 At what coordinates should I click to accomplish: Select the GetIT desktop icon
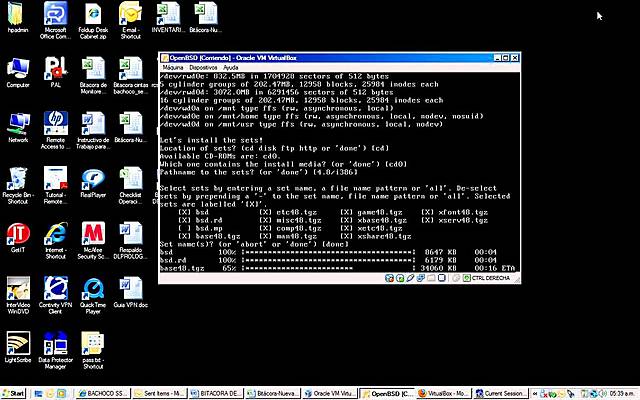[18, 238]
